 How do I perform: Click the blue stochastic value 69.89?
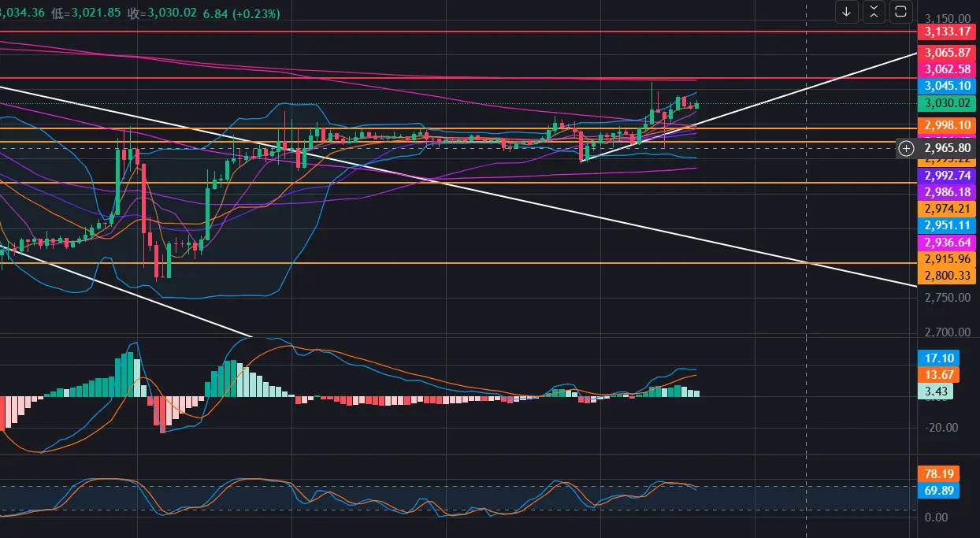click(x=937, y=491)
